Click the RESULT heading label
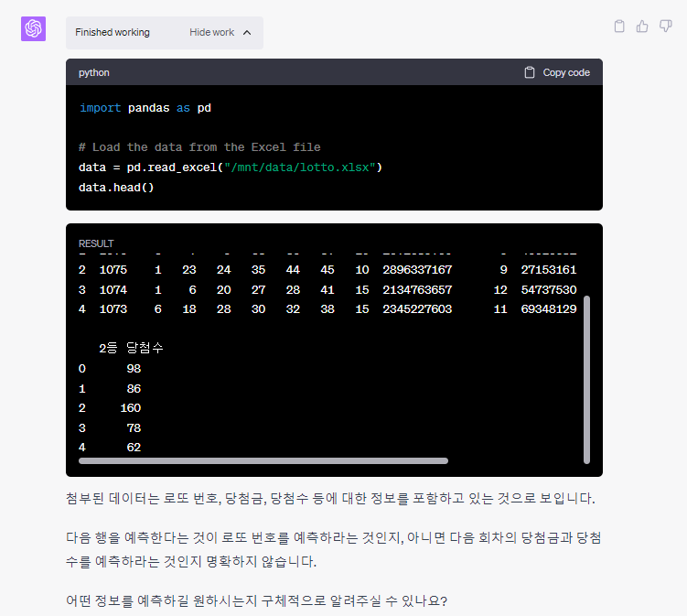The image size is (687, 616). (x=96, y=243)
